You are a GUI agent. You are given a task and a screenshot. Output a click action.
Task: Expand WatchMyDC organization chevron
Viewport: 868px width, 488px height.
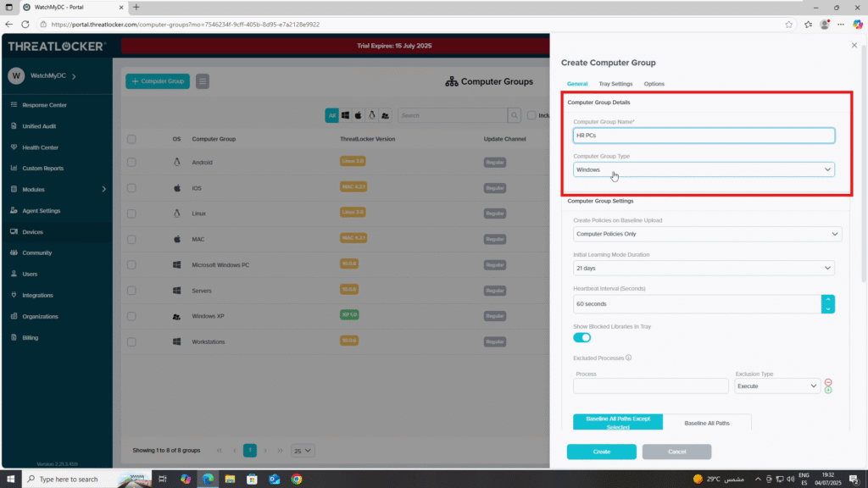click(x=74, y=75)
